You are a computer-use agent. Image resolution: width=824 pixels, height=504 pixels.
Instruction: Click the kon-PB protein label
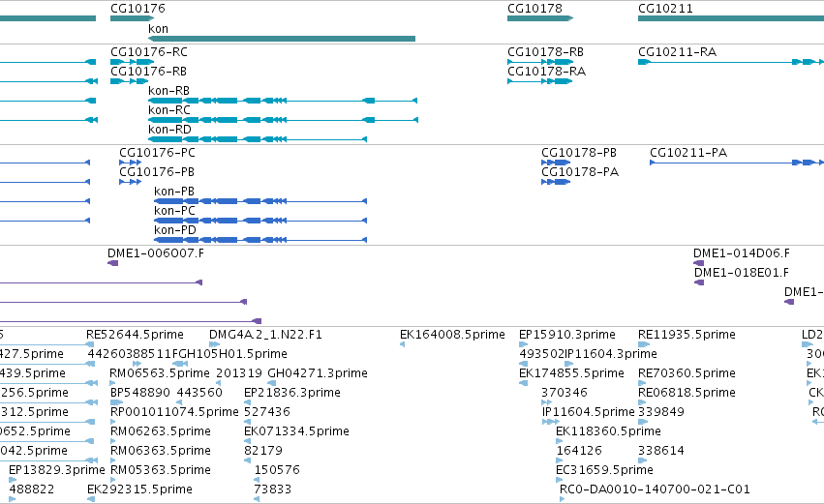(x=174, y=192)
